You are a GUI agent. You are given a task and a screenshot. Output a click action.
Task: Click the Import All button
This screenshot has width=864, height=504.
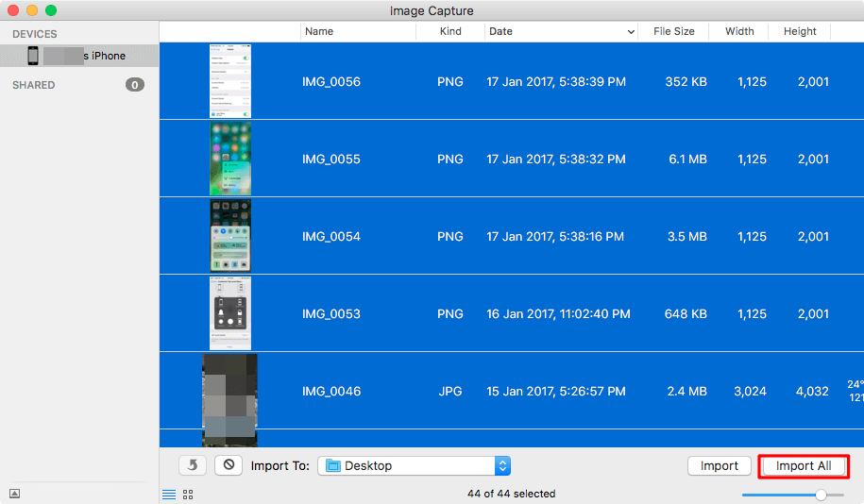pyautogui.click(x=804, y=465)
